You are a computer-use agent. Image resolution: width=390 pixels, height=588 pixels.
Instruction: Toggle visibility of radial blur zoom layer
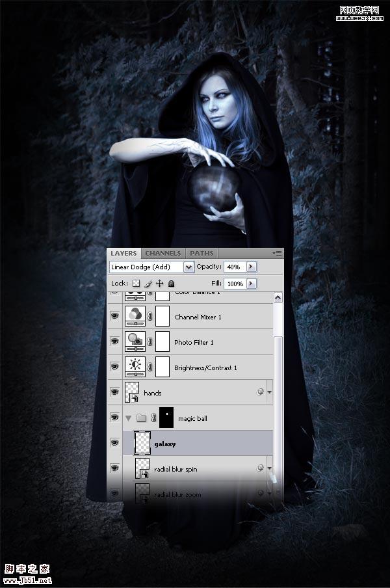[x=115, y=493]
